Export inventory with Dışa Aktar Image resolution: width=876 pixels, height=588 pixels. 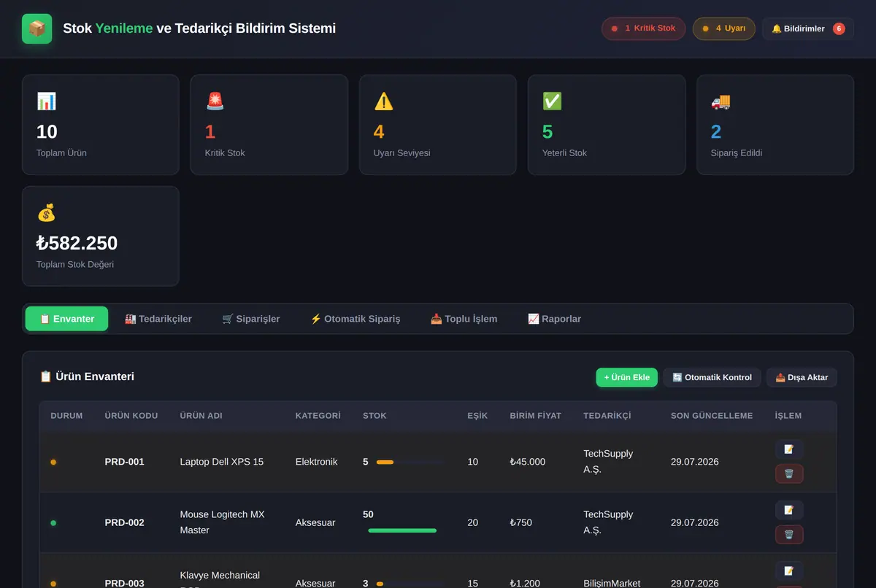[x=802, y=377]
